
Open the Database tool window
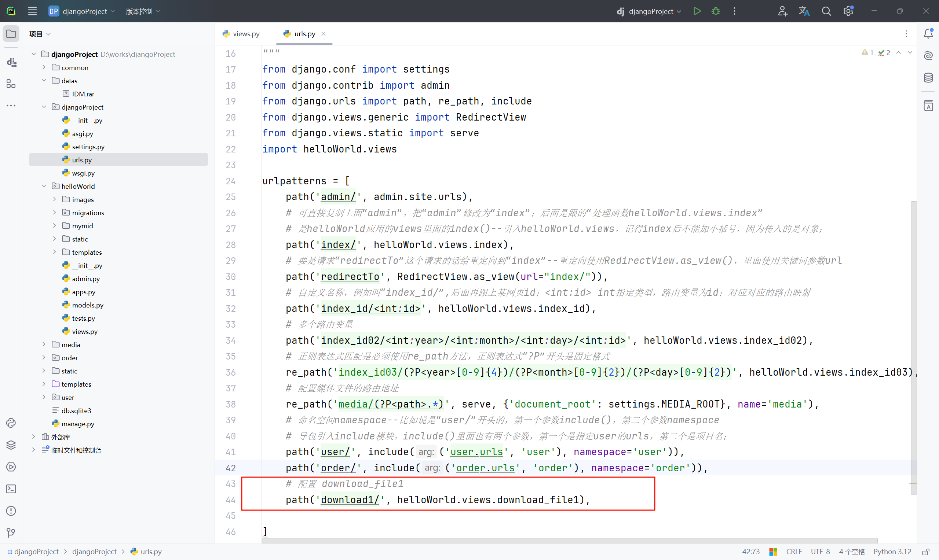(x=928, y=78)
